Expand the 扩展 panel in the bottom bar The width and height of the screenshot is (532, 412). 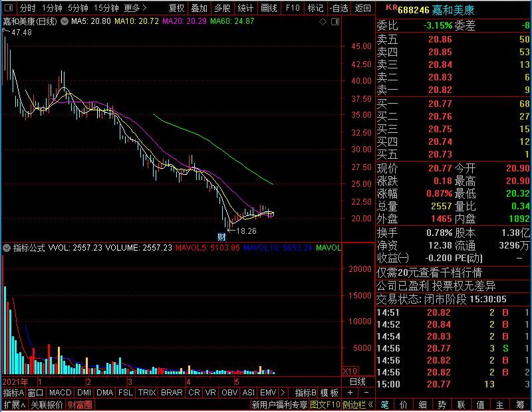[x=14, y=405]
